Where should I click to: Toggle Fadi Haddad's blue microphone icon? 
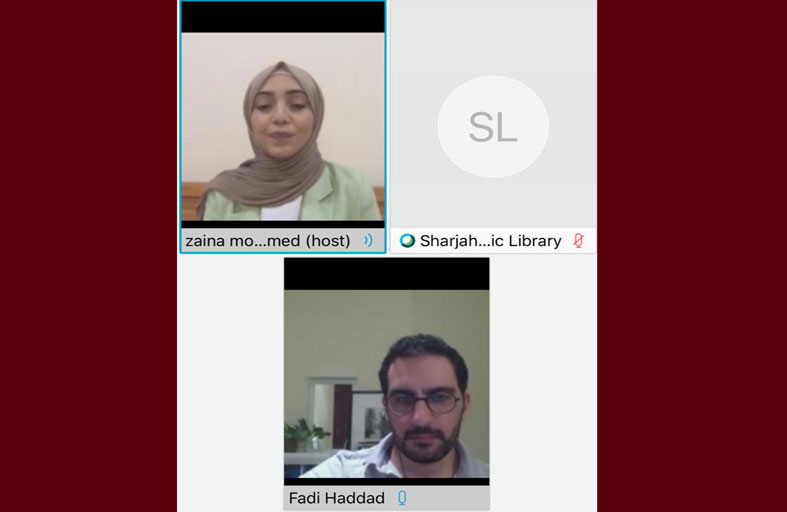[x=402, y=497]
